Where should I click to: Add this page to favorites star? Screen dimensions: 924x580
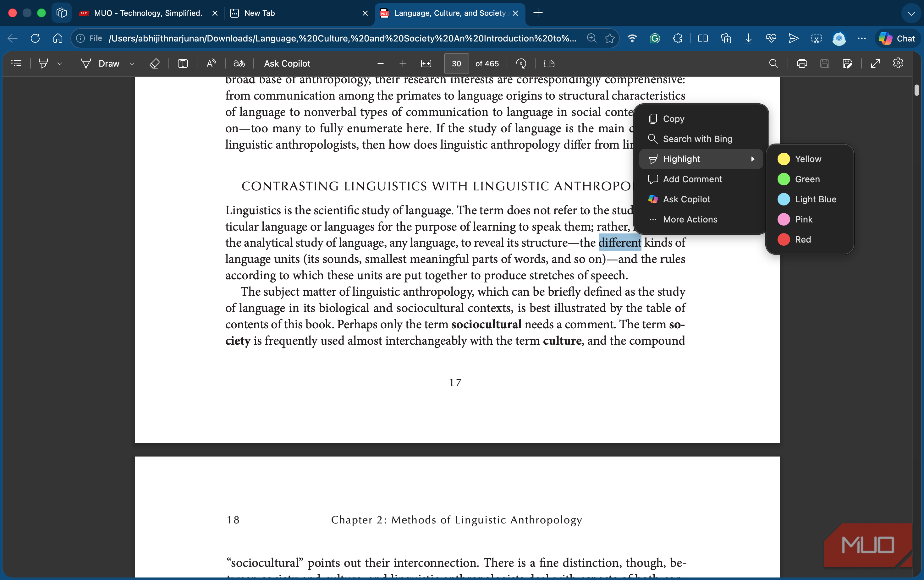pyautogui.click(x=610, y=38)
